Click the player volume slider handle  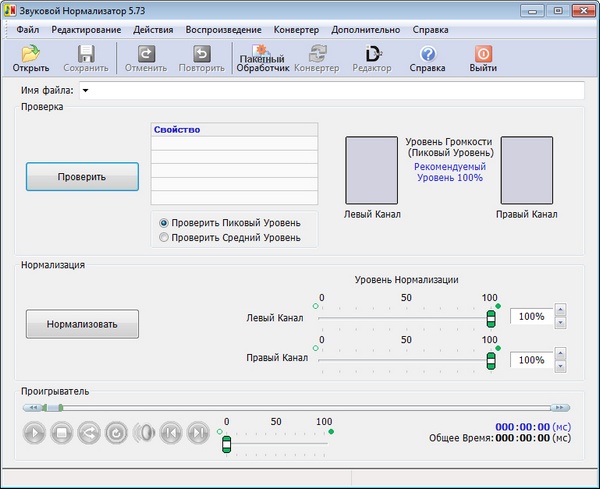pos(226,444)
